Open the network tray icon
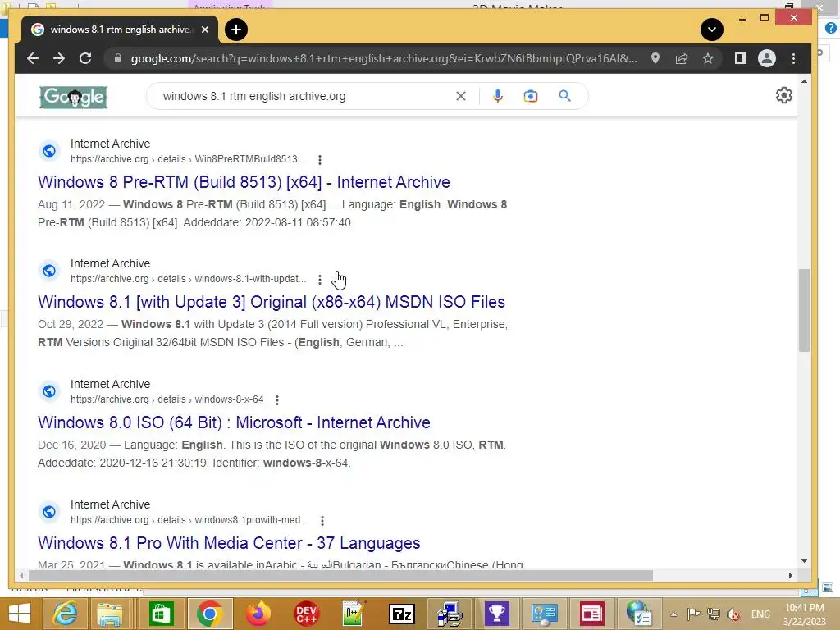The height and width of the screenshot is (630, 840). [x=713, y=614]
